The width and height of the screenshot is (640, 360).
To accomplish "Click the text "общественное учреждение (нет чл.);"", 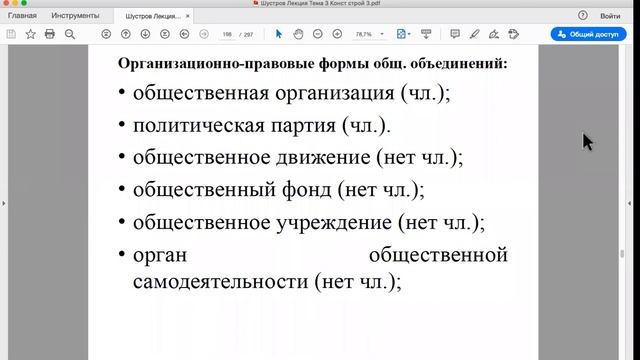I will pos(309,222).
